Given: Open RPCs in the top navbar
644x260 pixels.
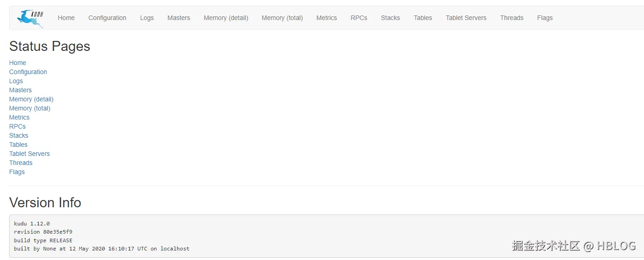Looking at the screenshot, I should point(359,18).
